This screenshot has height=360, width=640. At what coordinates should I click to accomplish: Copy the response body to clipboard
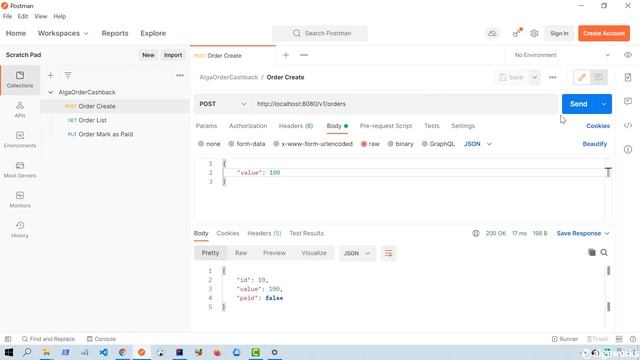[x=591, y=253]
